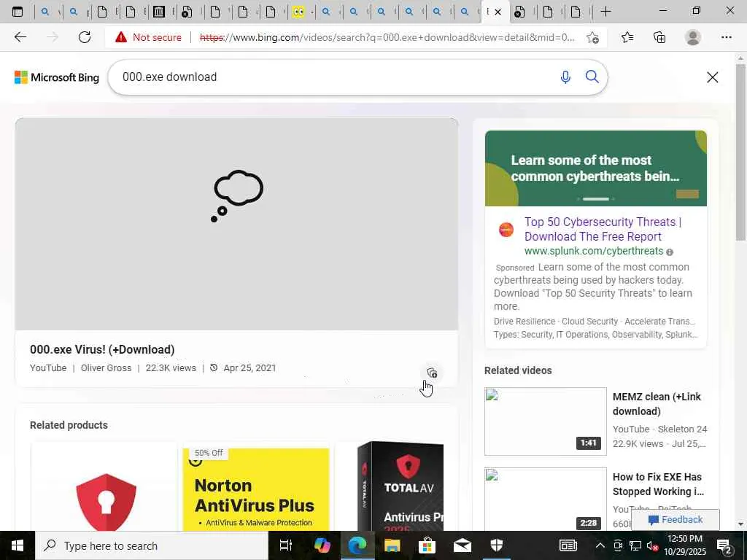Switch to the tab with building columns favicon

pyautogui.click(x=158, y=12)
